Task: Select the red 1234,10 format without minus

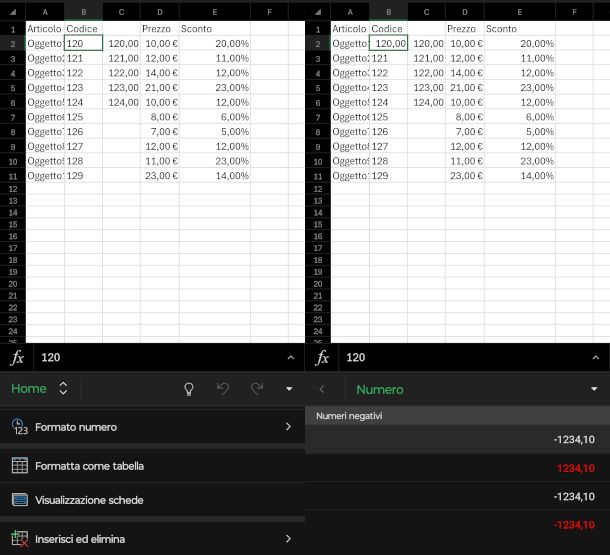Action: [x=458, y=468]
